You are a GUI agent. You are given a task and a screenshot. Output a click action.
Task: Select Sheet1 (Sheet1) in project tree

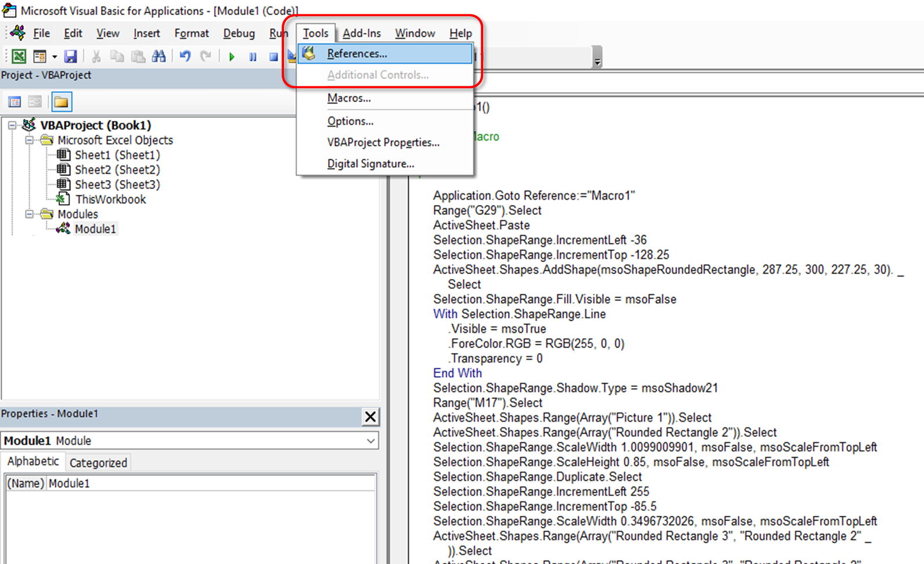(x=117, y=155)
